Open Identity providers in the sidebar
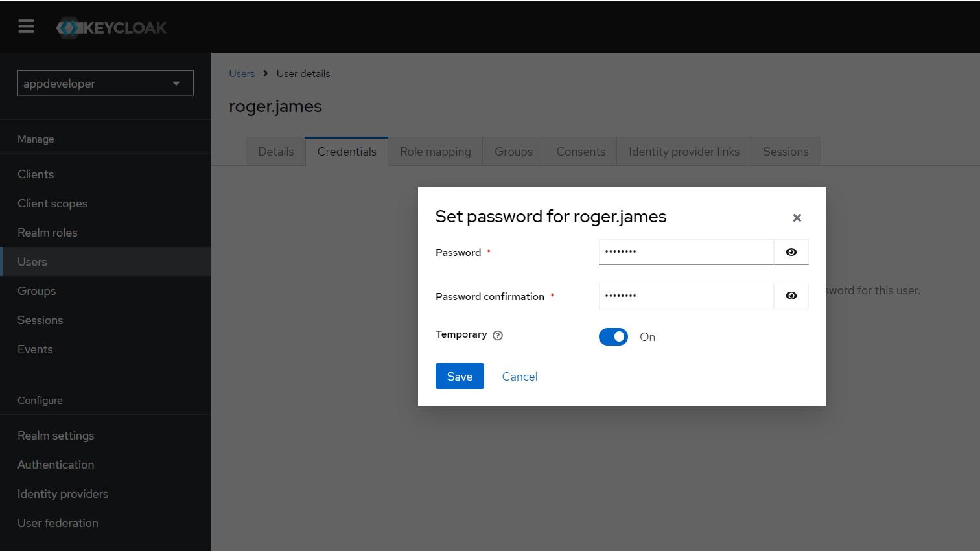 point(106,494)
